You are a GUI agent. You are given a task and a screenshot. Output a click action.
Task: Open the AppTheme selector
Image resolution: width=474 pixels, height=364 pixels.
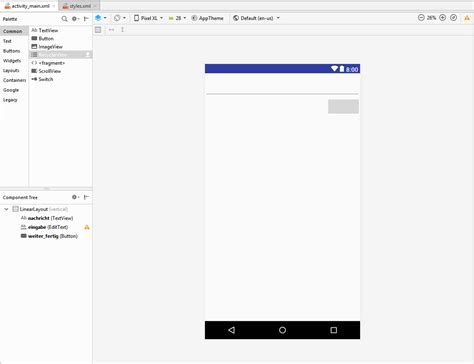tap(207, 18)
